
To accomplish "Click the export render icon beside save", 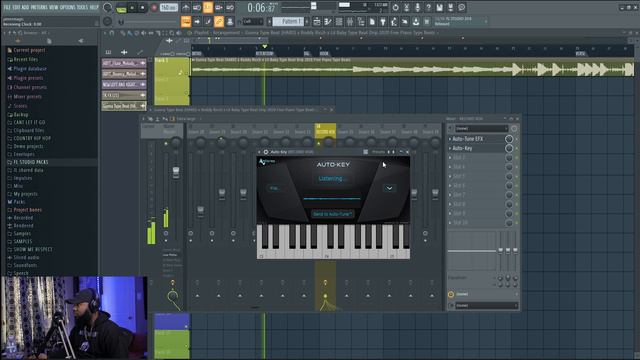I will pos(450,7).
